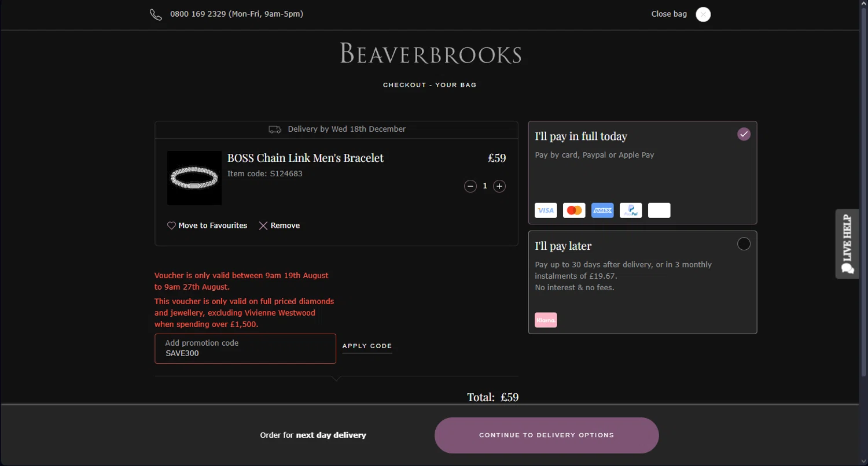Click the 0800 169 2329 phone number
868x466 pixels.
coord(198,14)
